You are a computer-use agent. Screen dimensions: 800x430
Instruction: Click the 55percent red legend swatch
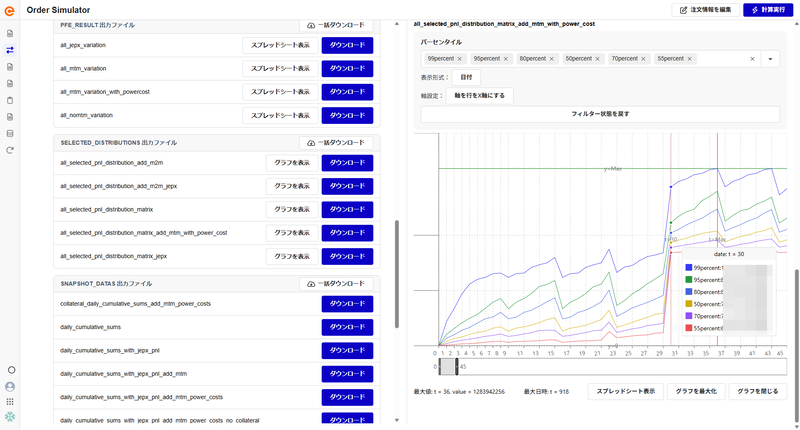[689, 328]
